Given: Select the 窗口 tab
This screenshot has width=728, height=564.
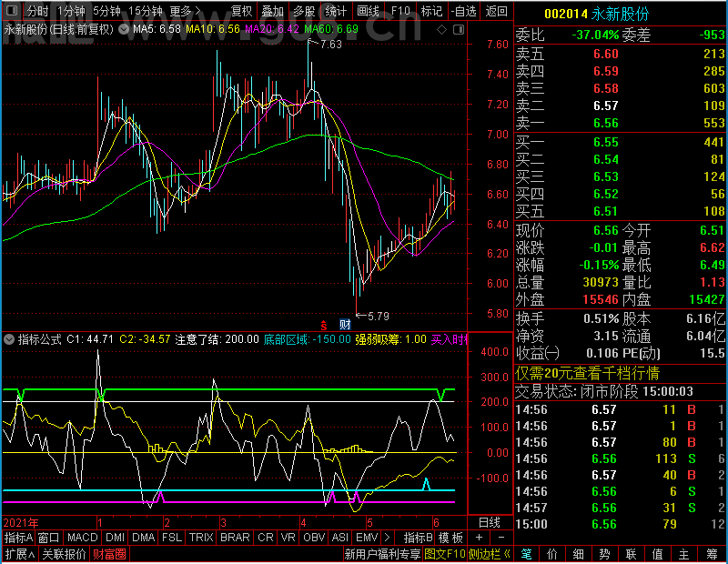Looking at the screenshot, I should 49,538.
